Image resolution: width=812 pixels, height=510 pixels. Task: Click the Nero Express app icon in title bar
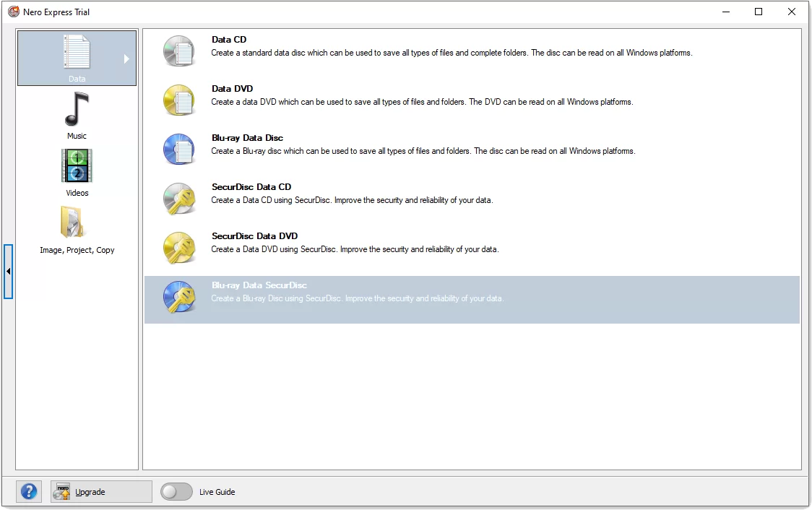tap(14, 12)
